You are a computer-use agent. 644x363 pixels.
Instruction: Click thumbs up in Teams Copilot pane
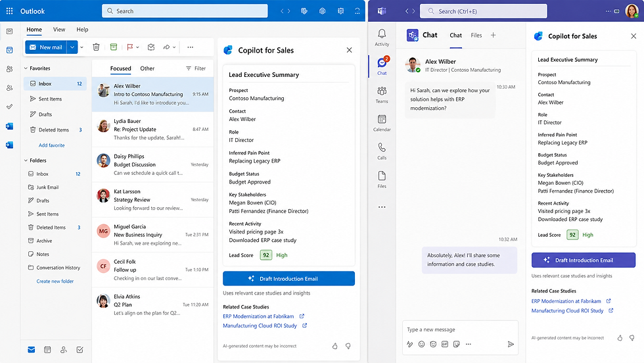click(x=620, y=338)
